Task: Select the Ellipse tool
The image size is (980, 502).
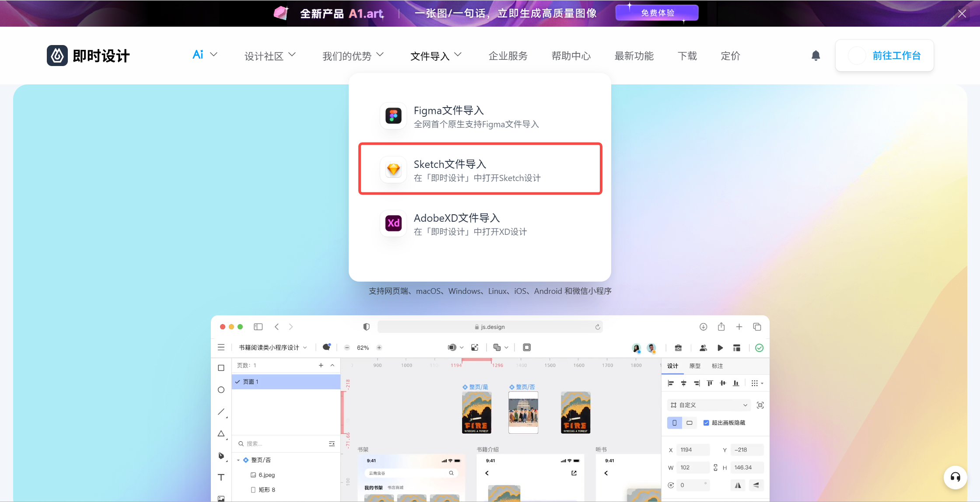Action: pyautogui.click(x=221, y=390)
